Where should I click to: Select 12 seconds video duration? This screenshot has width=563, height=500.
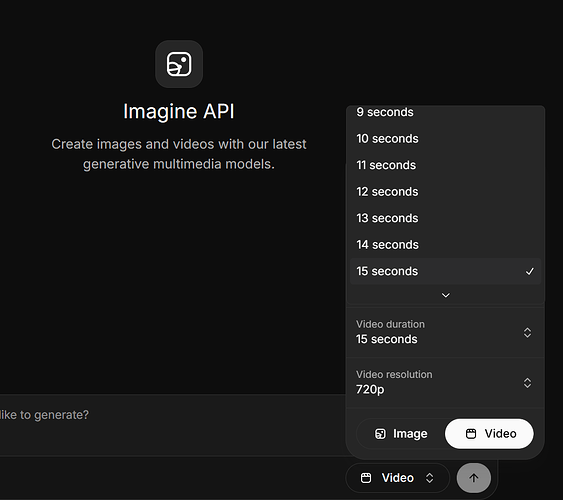click(x=445, y=192)
